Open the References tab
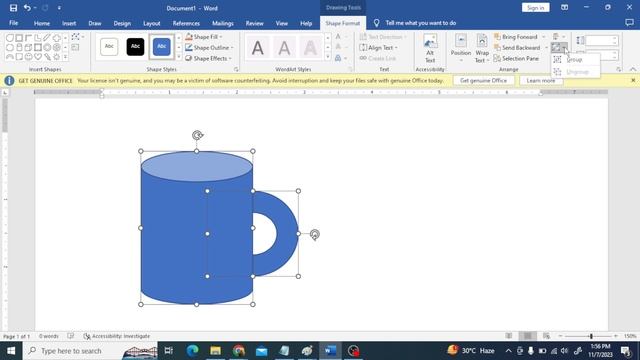The height and width of the screenshot is (360, 640). pyautogui.click(x=186, y=23)
